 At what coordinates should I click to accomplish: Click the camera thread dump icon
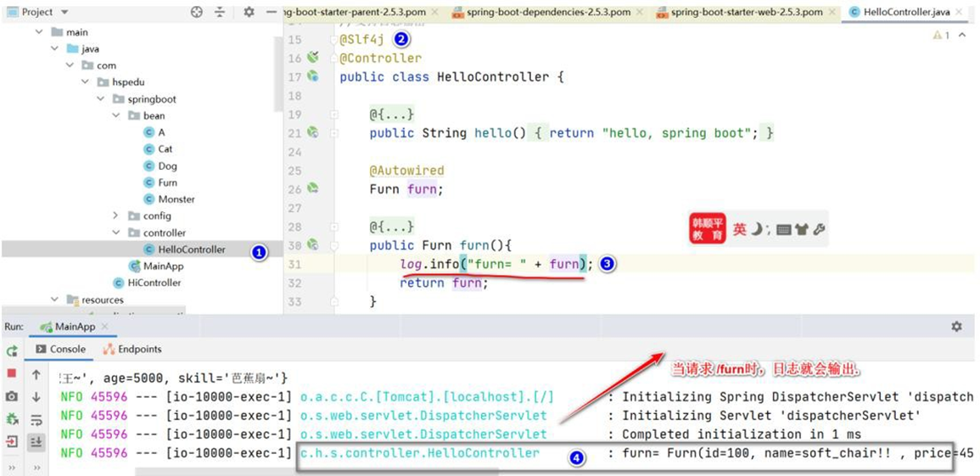(12, 396)
